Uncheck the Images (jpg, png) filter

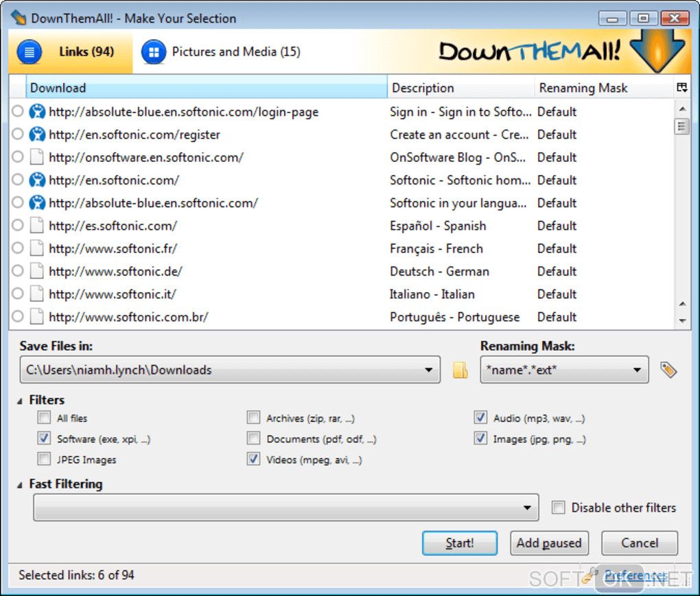tap(480, 438)
